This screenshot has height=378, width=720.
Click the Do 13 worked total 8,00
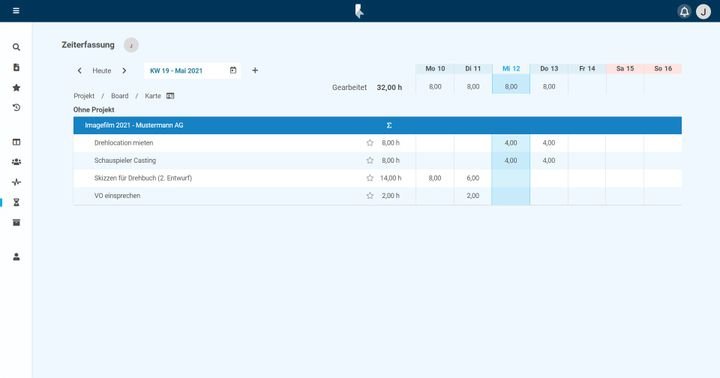[x=549, y=86]
